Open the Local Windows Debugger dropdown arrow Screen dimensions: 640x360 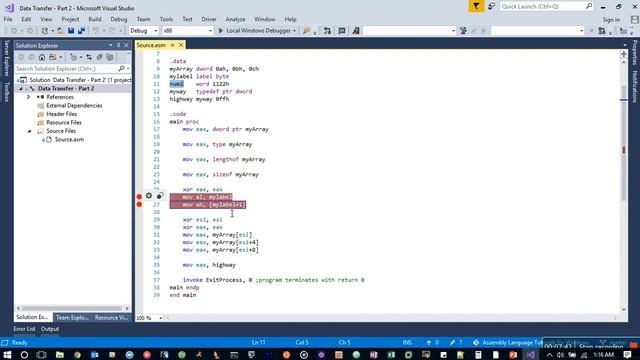pos(294,31)
